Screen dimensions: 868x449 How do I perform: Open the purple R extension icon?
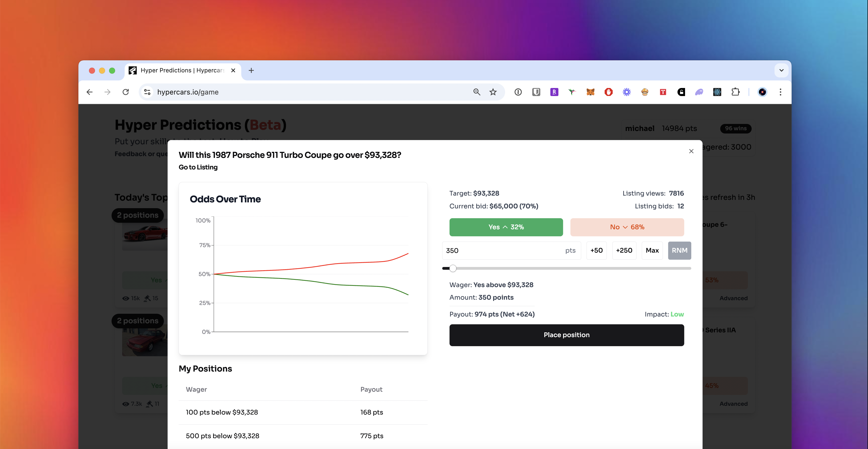554,92
